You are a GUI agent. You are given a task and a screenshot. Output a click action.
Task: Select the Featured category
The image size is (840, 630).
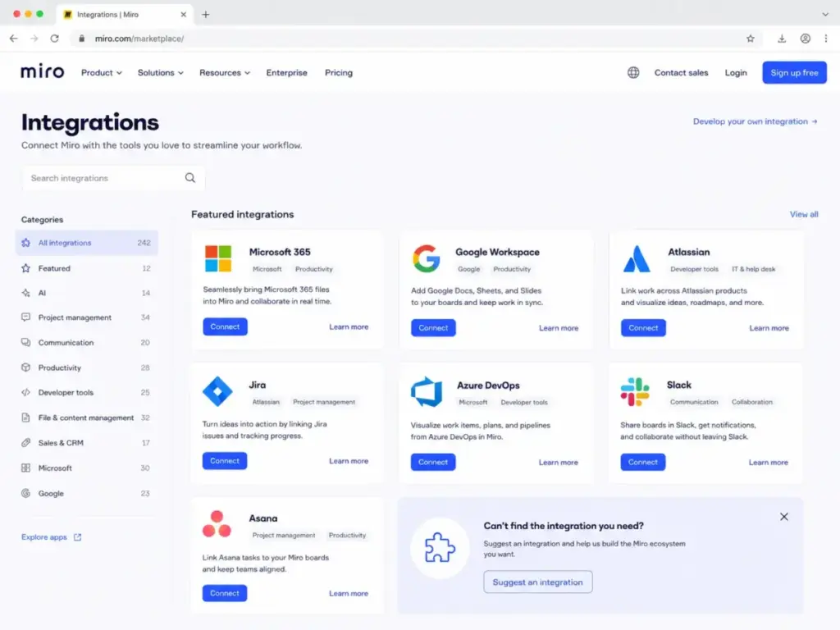[x=87, y=268]
